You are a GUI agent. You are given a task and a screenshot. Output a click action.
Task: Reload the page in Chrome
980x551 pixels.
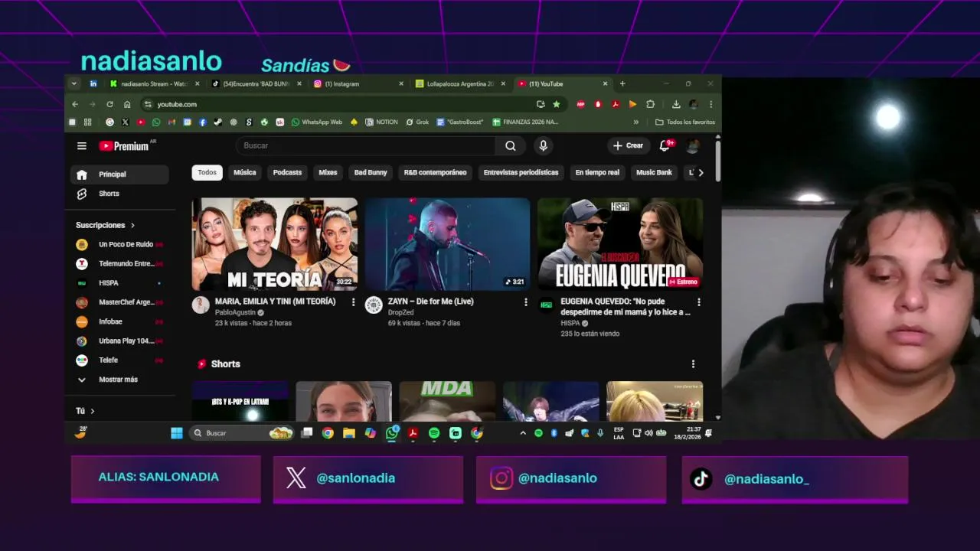coord(109,104)
